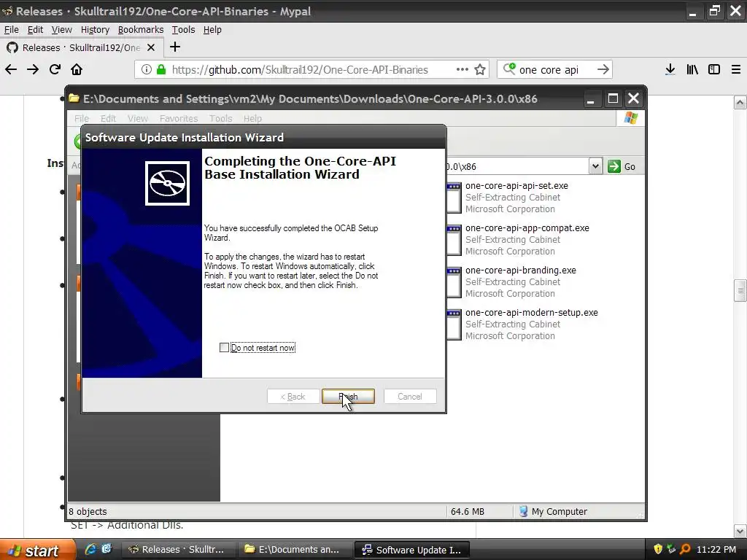Switch to Releases Skulltr... taskbar button

point(177,550)
